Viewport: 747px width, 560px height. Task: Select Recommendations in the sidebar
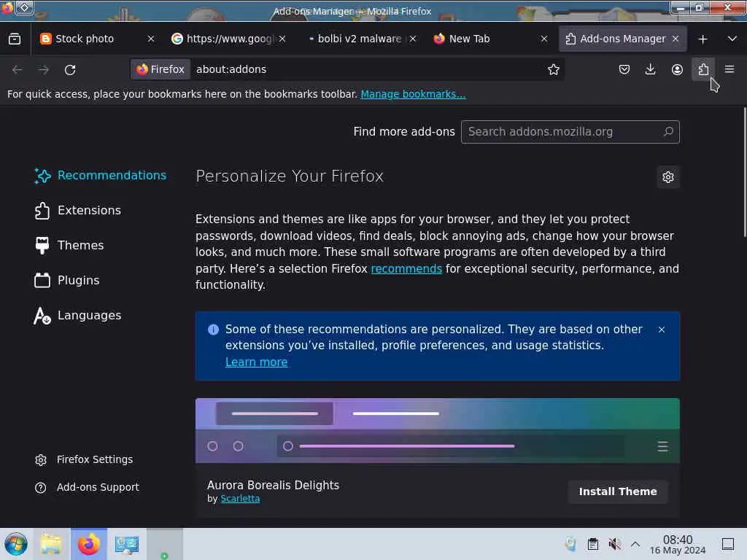click(x=101, y=175)
